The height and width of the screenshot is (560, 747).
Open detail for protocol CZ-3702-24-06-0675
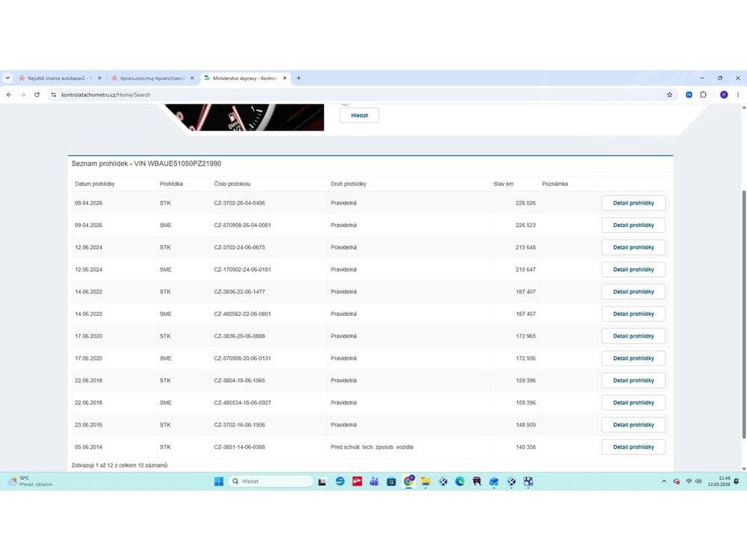633,247
